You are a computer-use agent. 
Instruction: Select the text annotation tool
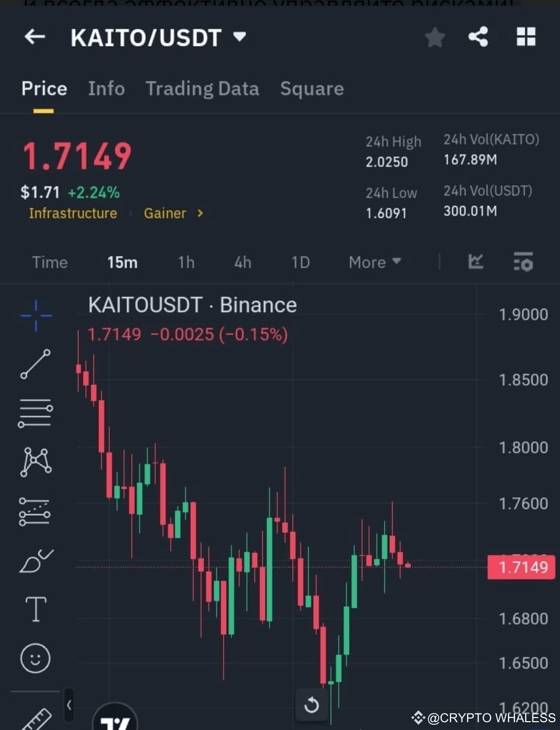pos(35,610)
